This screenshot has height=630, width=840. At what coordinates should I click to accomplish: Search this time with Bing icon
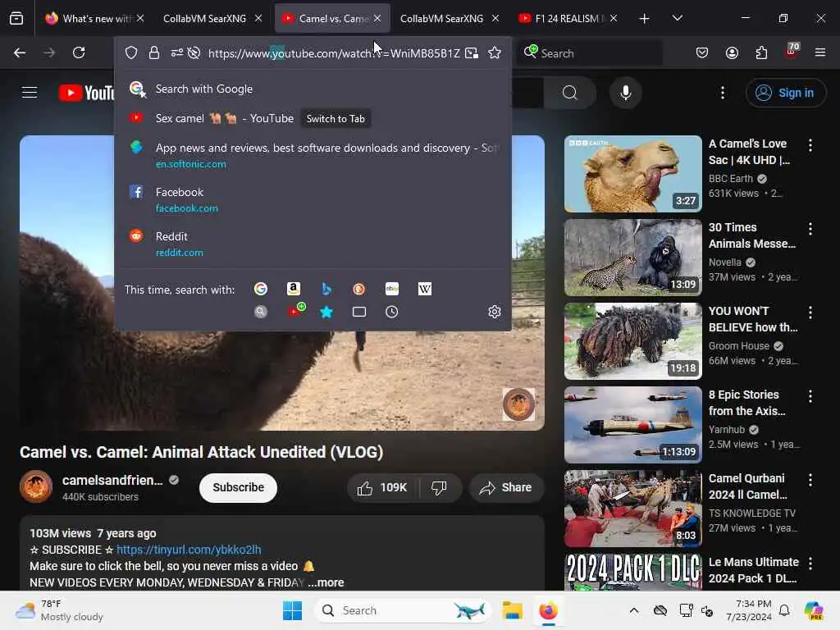click(326, 290)
